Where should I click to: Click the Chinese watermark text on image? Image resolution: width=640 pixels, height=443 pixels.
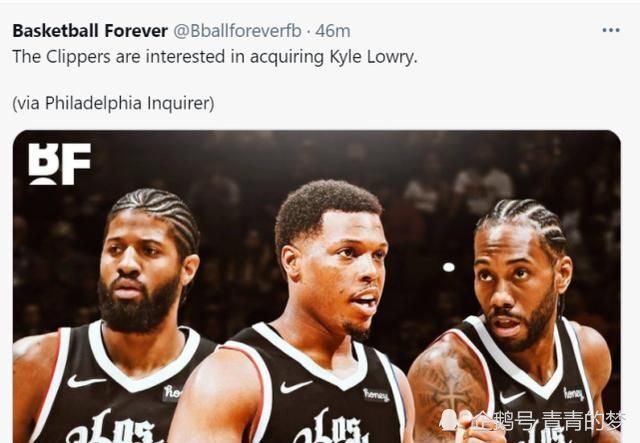(x=557, y=421)
